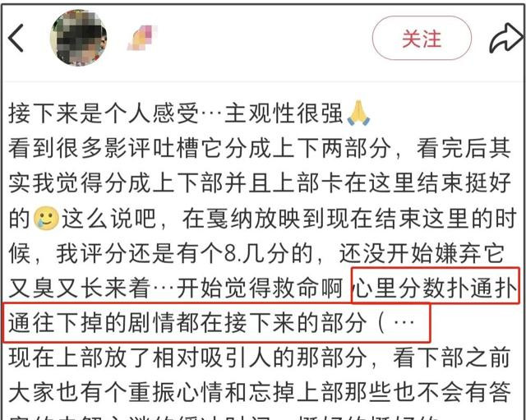The height and width of the screenshot is (420, 526).
Task: Click the phrase 主观性很强
Action: point(284,113)
